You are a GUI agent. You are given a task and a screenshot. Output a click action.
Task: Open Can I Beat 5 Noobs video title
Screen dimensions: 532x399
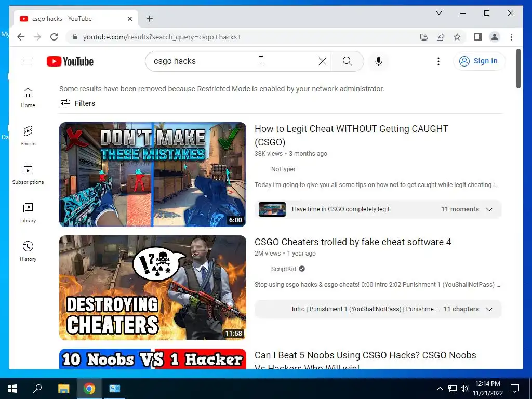pos(365,361)
